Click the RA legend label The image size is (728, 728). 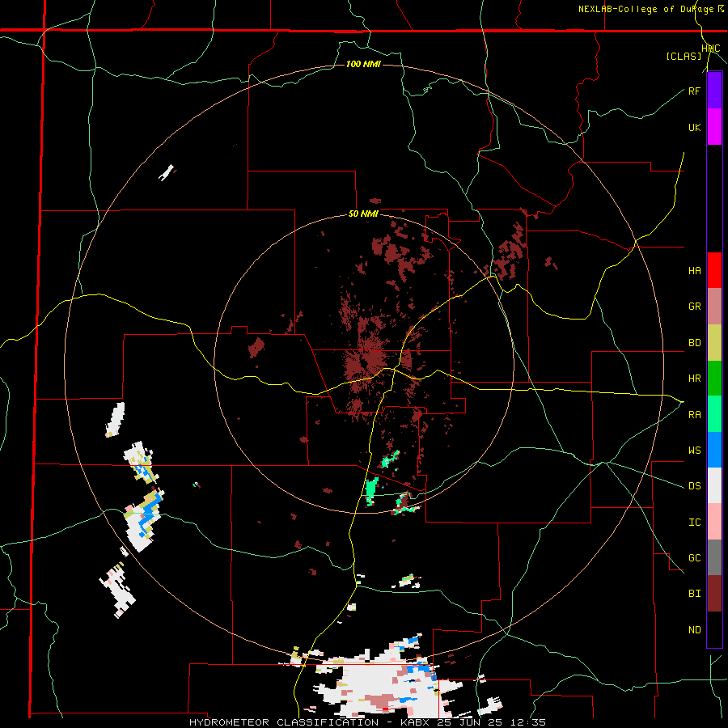pyautogui.click(x=694, y=415)
